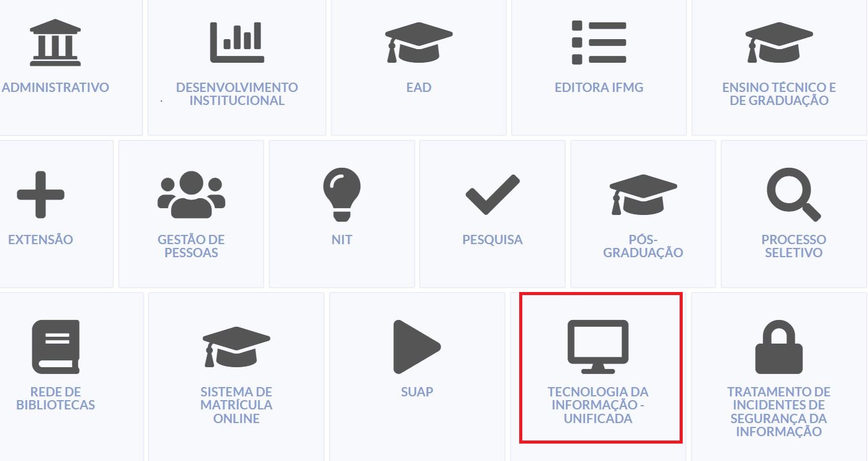Click the bar chart icon for Desenvolvimento Institucional
Viewport: 868px width, 461px height.
tap(237, 42)
